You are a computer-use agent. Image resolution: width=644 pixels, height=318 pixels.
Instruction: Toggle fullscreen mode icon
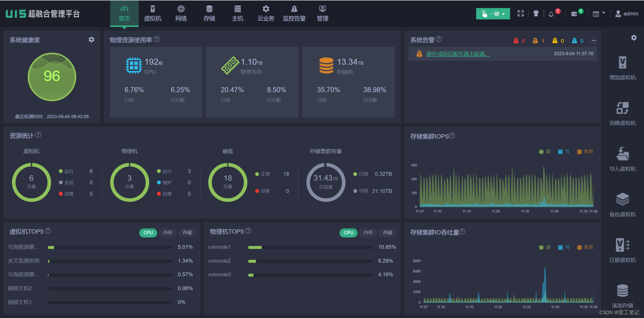click(521, 14)
